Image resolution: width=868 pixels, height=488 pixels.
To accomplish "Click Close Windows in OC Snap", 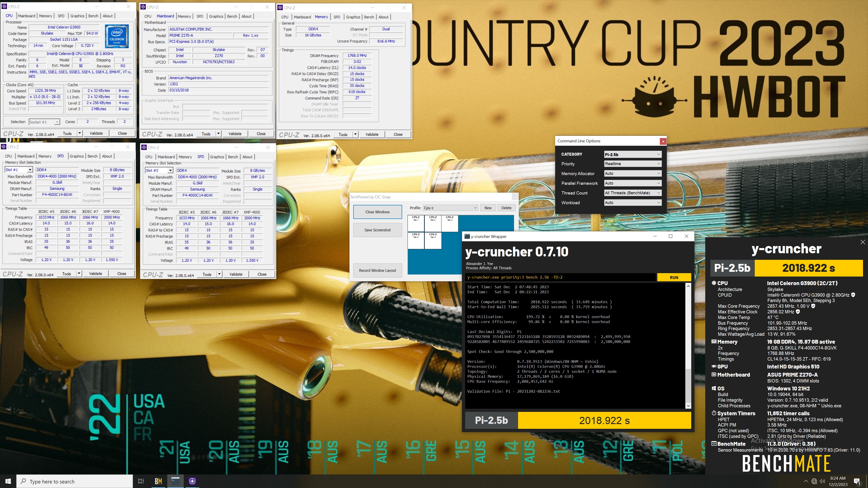I will pos(377,212).
